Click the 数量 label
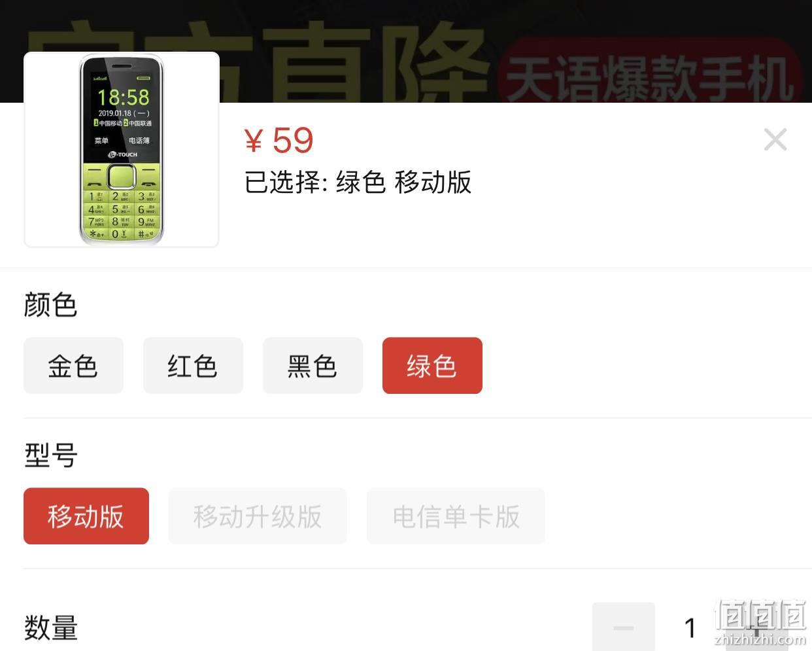Viewport: 812px width, 651px height. 50,628
